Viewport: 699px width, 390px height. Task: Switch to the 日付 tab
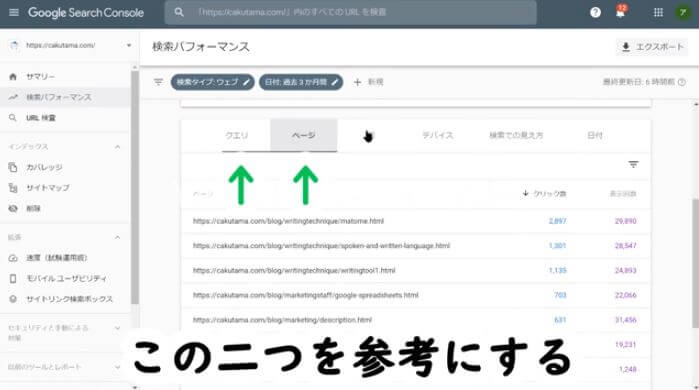point(595,135)
